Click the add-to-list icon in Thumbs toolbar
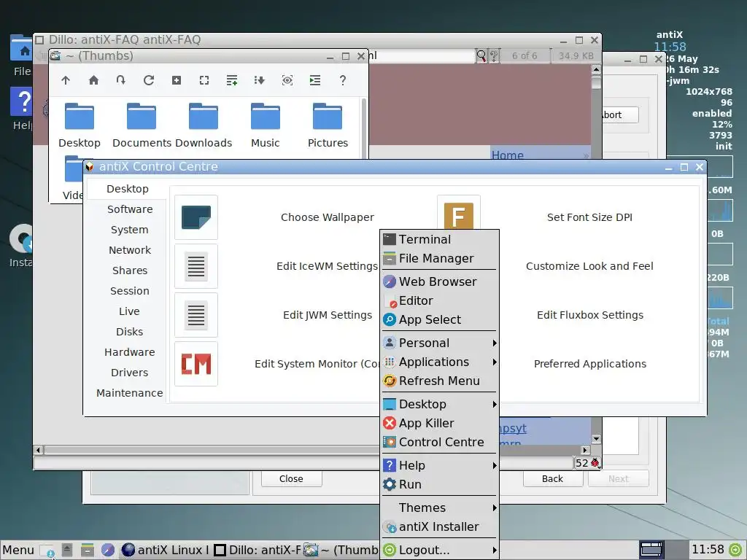The width and height of the screenshot is (747, 560). tap(232, 80)
